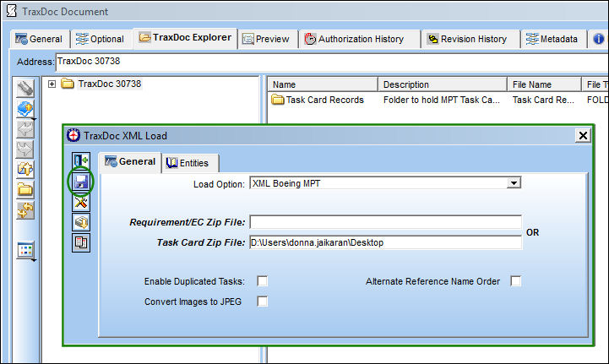Click the refresh arrows icon in sidebar
The width and height of the screenshot is (609, 364).
25,210
